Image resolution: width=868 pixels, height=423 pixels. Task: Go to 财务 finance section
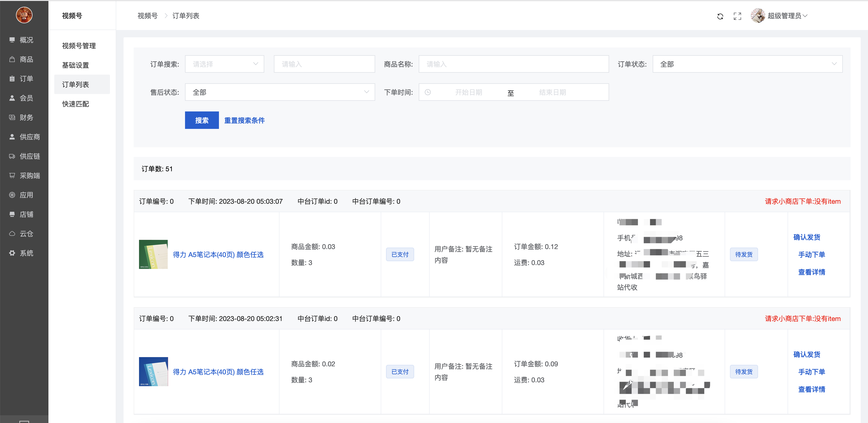pyautogui.click(x=26, y=118)
